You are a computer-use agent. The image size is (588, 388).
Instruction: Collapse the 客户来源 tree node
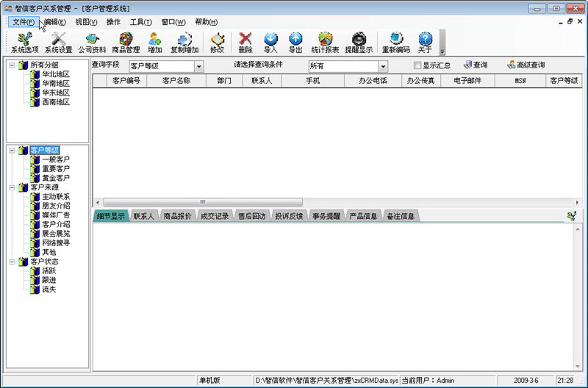[12, 187]
